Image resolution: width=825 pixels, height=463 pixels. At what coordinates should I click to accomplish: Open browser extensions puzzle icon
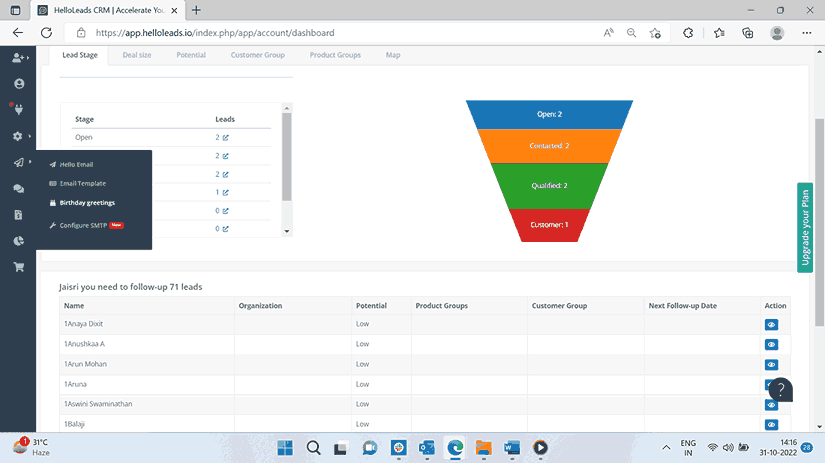click(688, 33)
